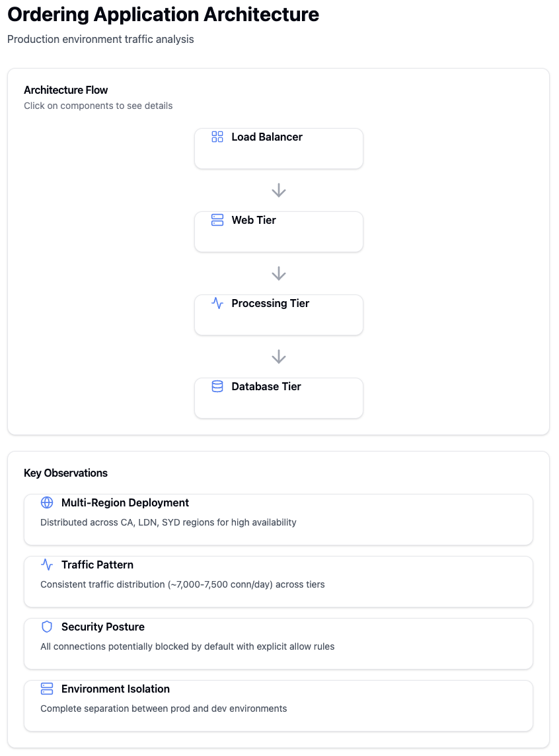
Task: Click the arrow between Web and Processing Tier
Action: [x=279, y=273]
